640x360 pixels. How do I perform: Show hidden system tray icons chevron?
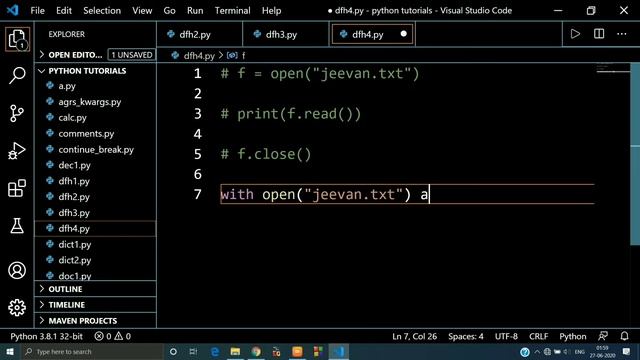click(537, 351)
